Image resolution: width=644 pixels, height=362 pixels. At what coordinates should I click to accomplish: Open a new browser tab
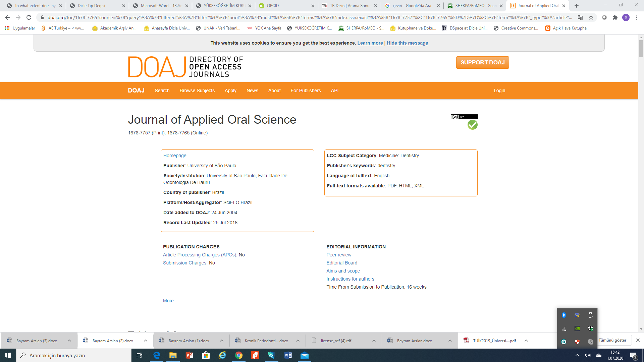pyautogui.click(x=577, y=6)
